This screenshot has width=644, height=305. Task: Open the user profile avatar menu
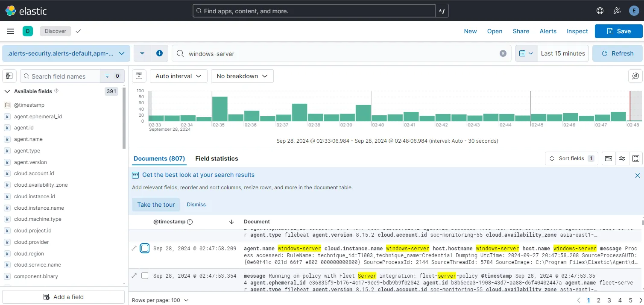(634, 10)
